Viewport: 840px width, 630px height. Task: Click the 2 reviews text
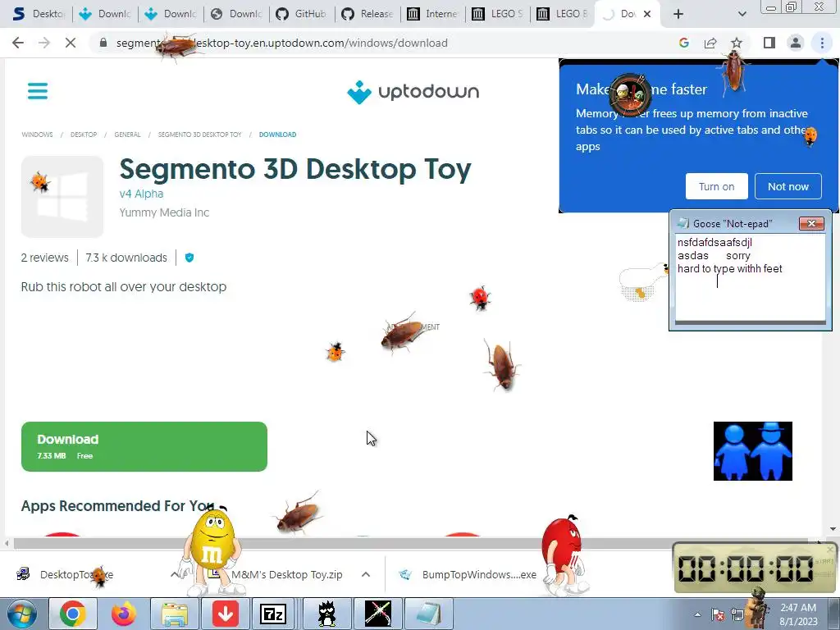45,258
